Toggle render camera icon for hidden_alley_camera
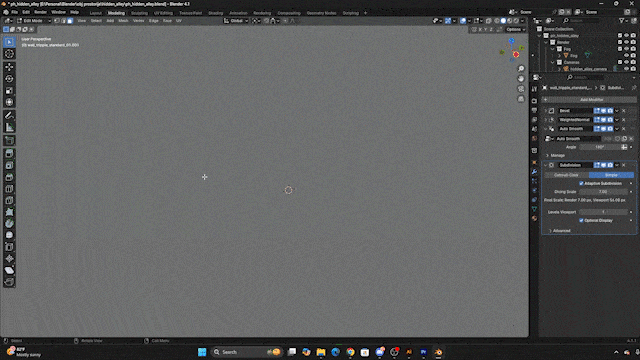Image resolution: width=640 pixels, height=360 pixels. (x=633, y=69)
